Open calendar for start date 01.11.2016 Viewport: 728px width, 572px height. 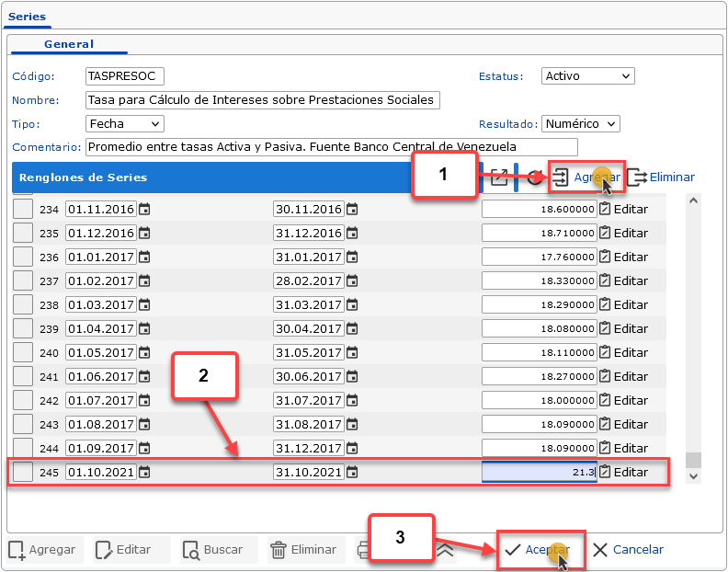click(145, 210)
